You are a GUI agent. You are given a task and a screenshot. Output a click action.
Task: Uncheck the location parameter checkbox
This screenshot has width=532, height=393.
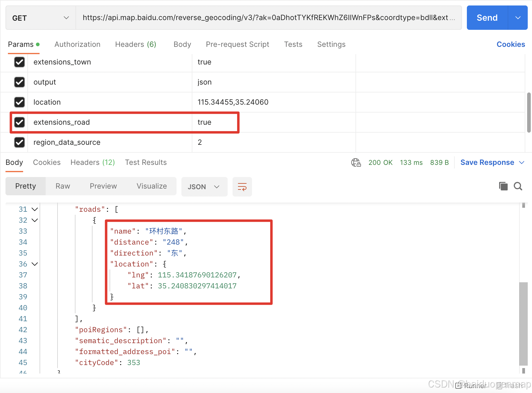click(19, 102)
